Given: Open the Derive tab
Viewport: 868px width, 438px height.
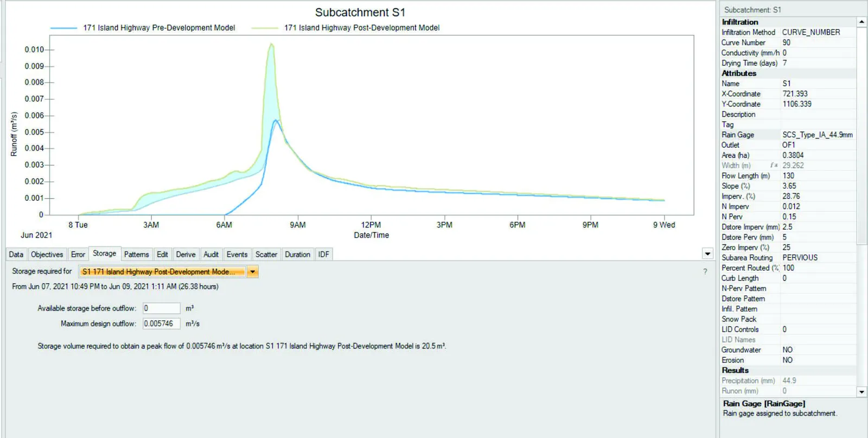Looking at the screenshot, I should tap(186, 254).
